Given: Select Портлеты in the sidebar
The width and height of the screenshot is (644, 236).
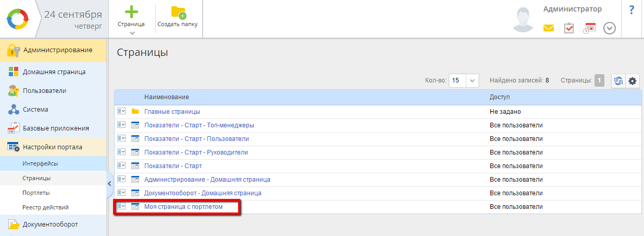Looking at the screenshot, I should point(36,193).
